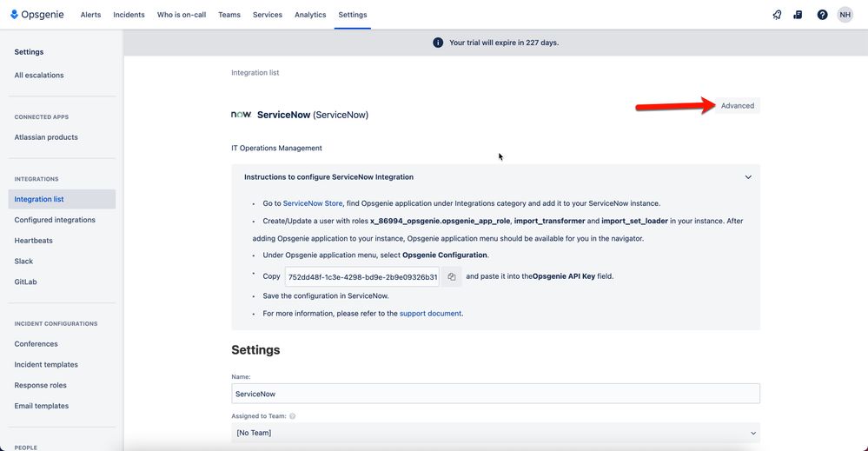Image resolution: width=868 pixels, height=451 pixels.
Task: Click the 'Instructions to configure ServiceNow Integration' header
Action: tap(328, 177)
